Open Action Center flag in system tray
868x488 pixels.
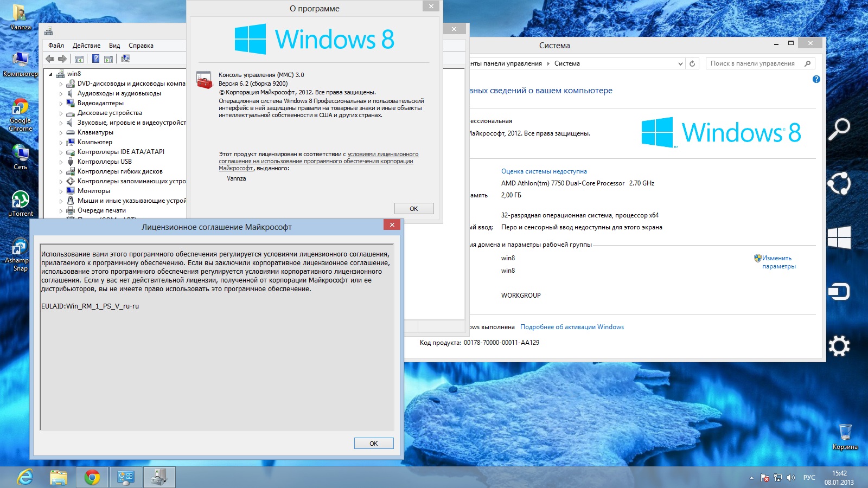[x=765, y=478]
